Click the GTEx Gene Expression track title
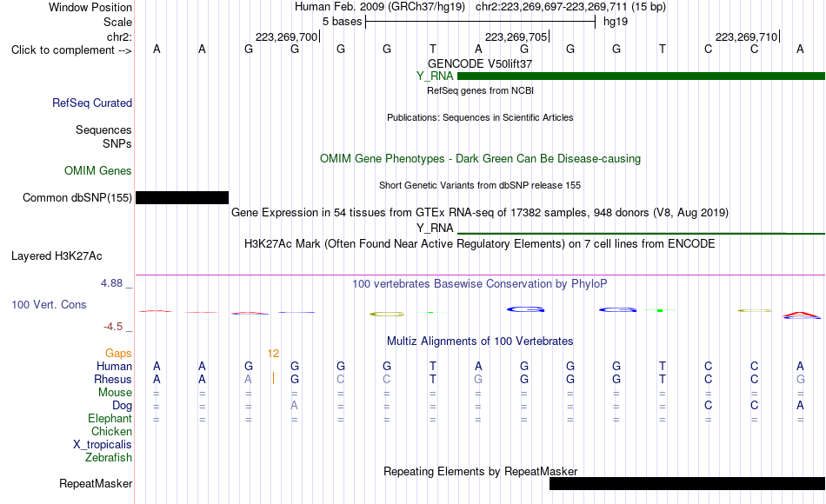Screen dimensions: 826x504 coord(480,213)
